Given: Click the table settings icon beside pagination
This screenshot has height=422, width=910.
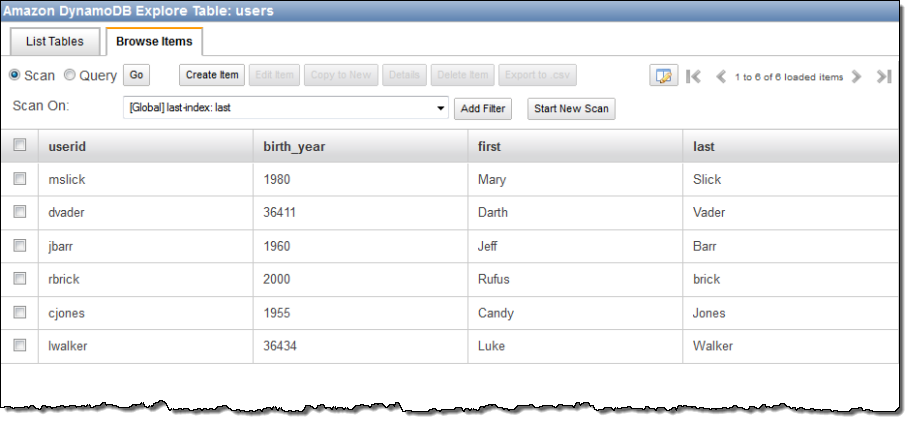Looking at the screenshot, I should pos(663,76).
